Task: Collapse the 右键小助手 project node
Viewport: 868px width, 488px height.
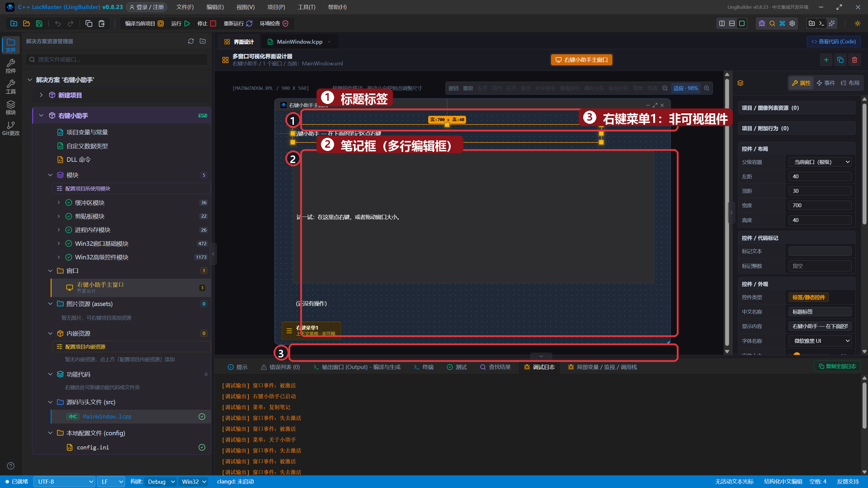Action: 41,116
